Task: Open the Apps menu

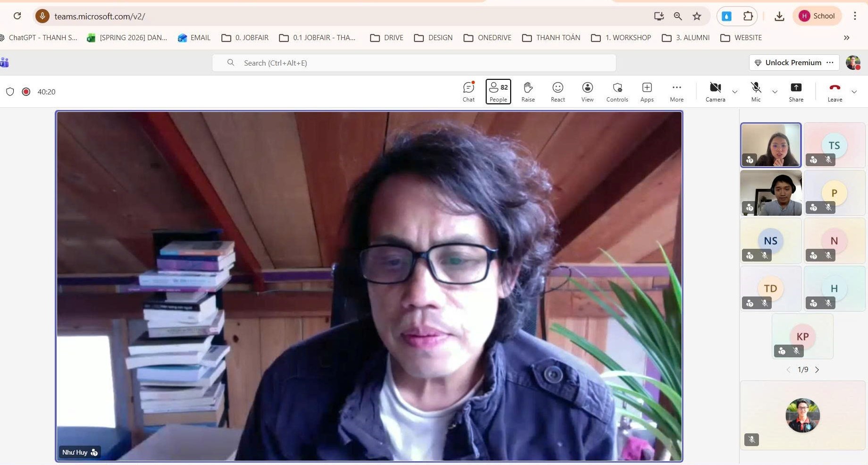Action: 647,92
